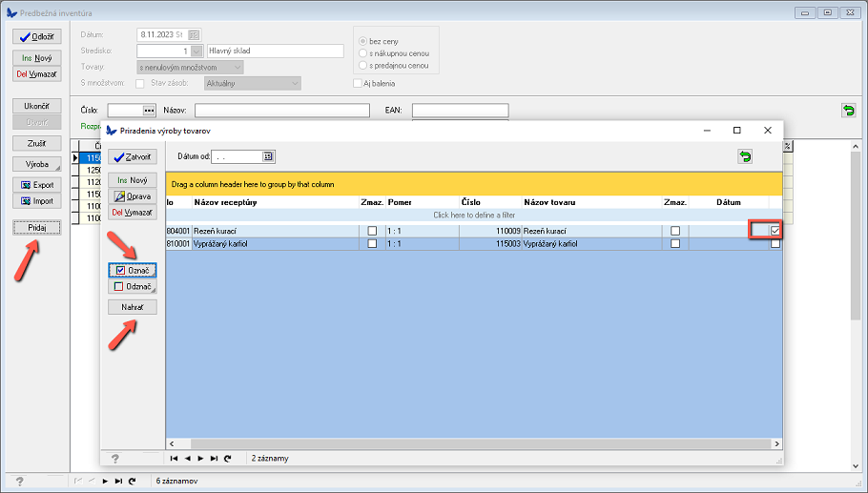Enable the 'Aj balenia' checkbox
This screenshot has width=868, height=493.
(x=358, y=84)
